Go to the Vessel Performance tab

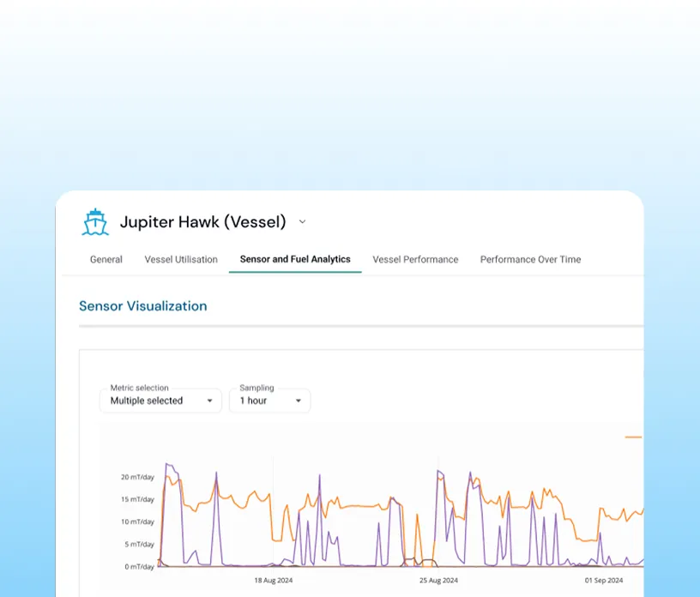pos(415,259)
